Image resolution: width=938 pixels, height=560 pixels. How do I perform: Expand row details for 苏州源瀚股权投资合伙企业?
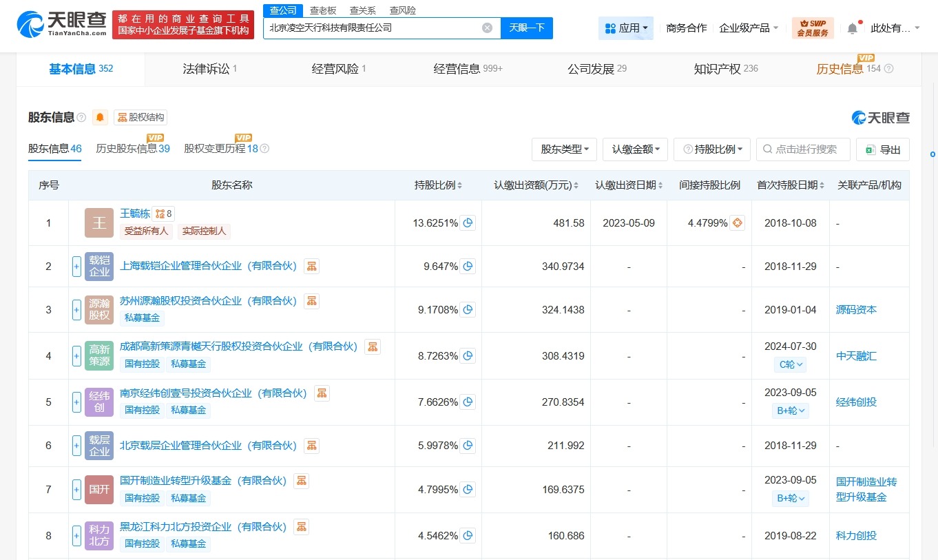click(x=76, y=309)
